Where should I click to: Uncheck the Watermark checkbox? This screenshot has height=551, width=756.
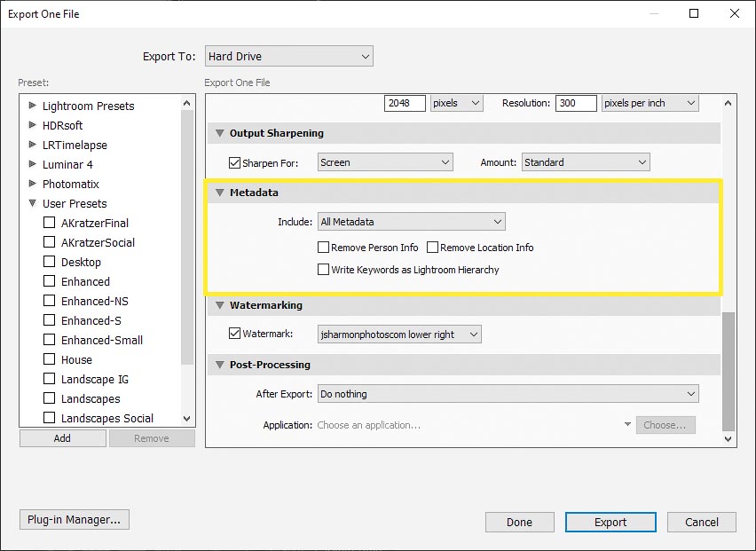point(234,333)
